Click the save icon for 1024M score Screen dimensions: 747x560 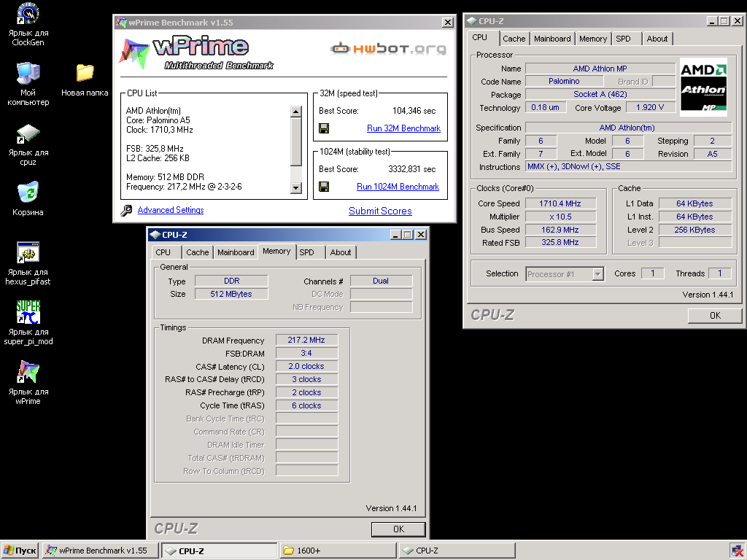(x=324, y=187)
